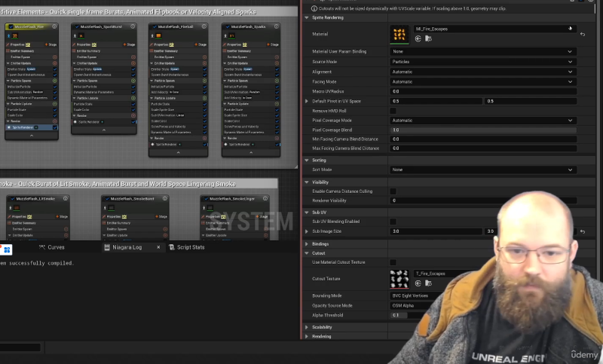Click the Pixel Coverage Blend value slider
603x364 pixels.
(x=482, y=130)
